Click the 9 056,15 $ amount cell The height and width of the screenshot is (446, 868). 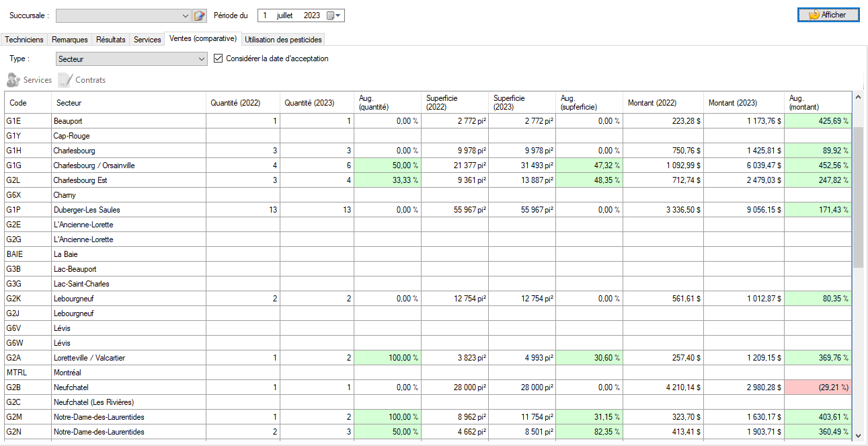point(744,210)
